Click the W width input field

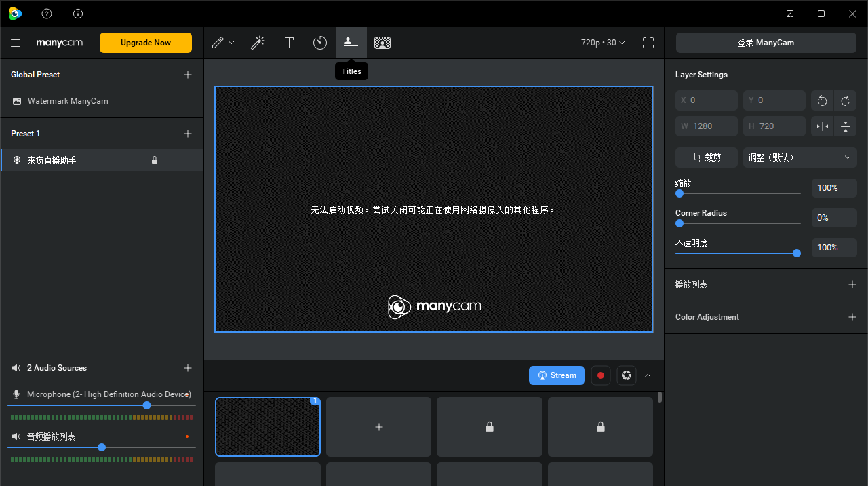tap(707, 126)
